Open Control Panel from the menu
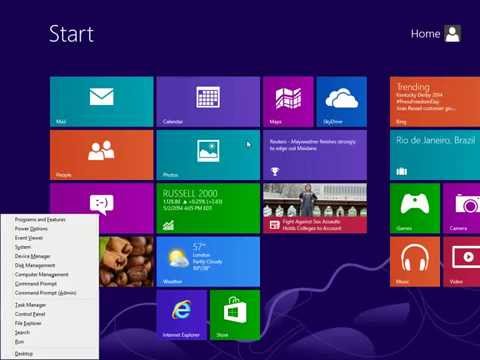480x360 pixels. pos(50,314)
